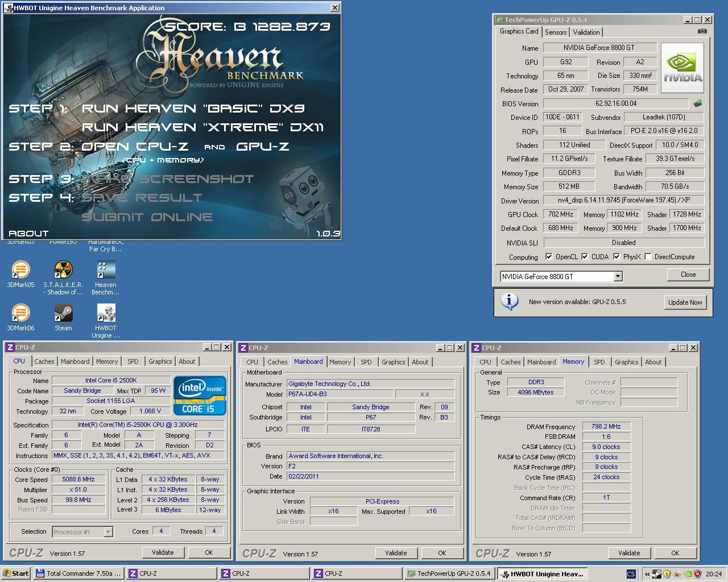Click the GPU Clock value 702 MHz
This screenshot has width=728, height=582.
tap(561, 214)
